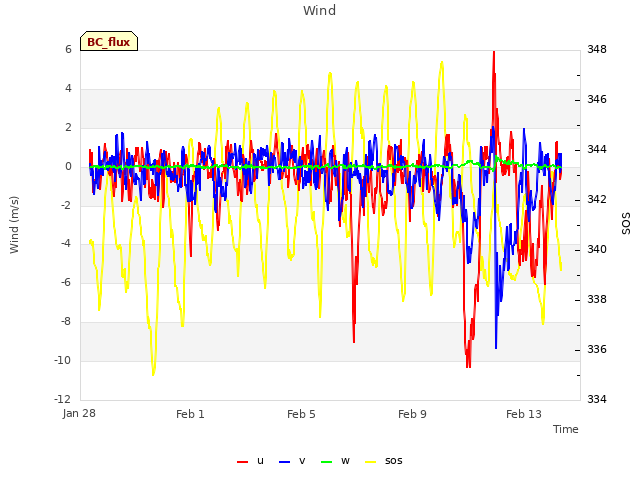
Task: Click the 334 right axis value
Action: [x=597, y=399]
